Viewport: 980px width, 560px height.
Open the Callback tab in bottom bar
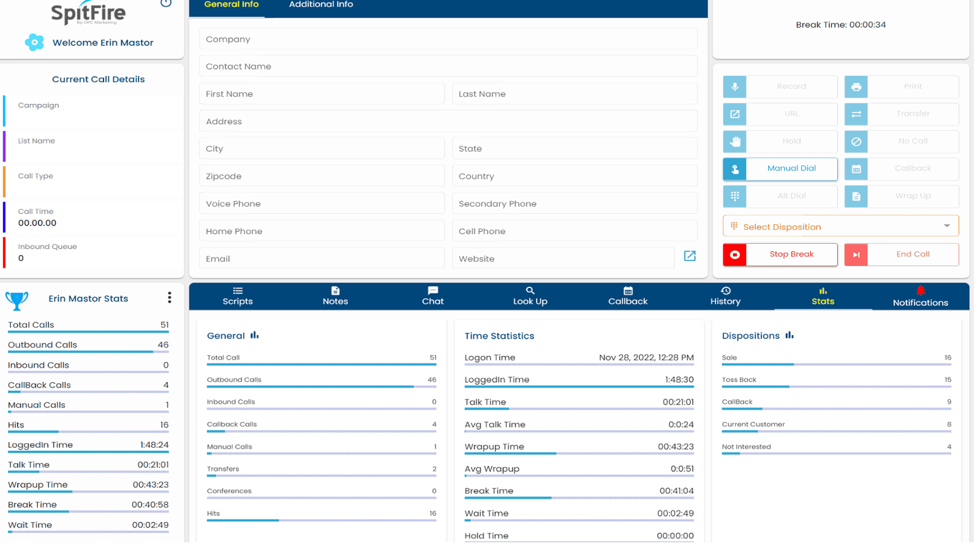(x=628, y=297)
